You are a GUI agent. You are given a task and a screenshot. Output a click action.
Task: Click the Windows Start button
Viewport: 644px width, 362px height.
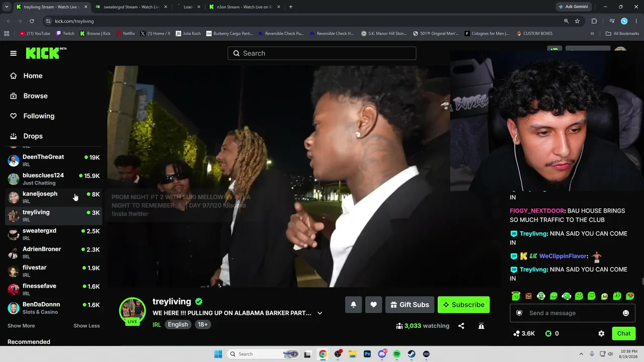[218, 354]
